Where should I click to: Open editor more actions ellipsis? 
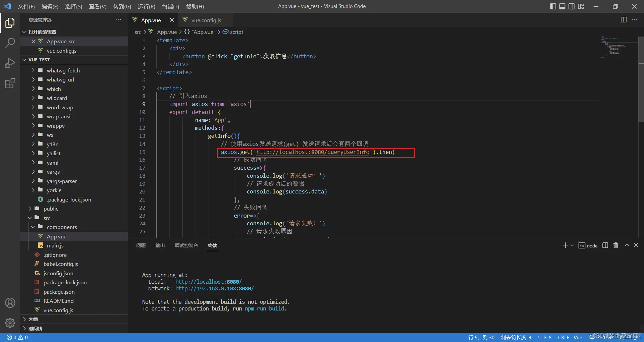pyautogui.click(x=634, y=20)
